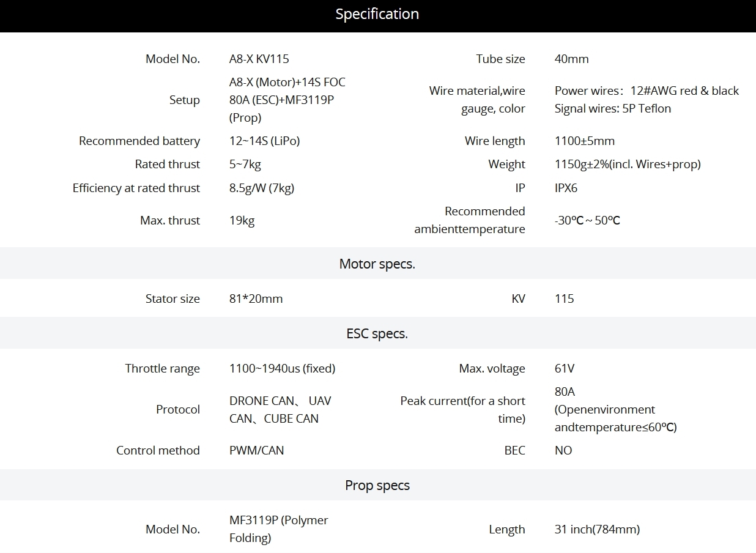This screenshot has height=553, width=756.
Task: Click the Throttle range 1100~1940us (fixed) value
Action: pos(283,369)
